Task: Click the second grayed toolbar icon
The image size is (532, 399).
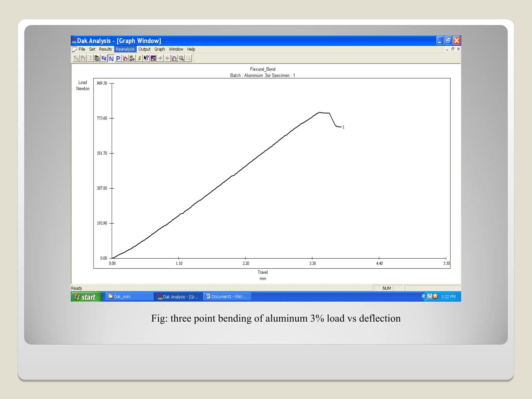Action: [83, 58]
